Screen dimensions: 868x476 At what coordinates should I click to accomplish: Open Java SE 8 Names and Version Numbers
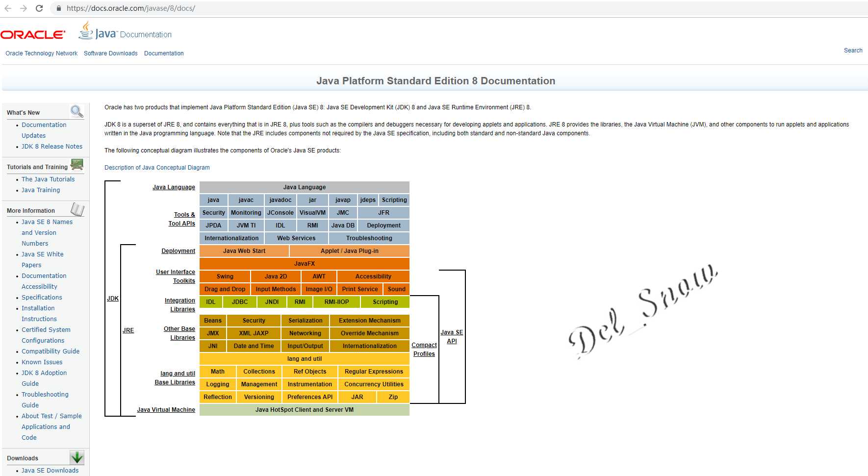coord(47,233)
